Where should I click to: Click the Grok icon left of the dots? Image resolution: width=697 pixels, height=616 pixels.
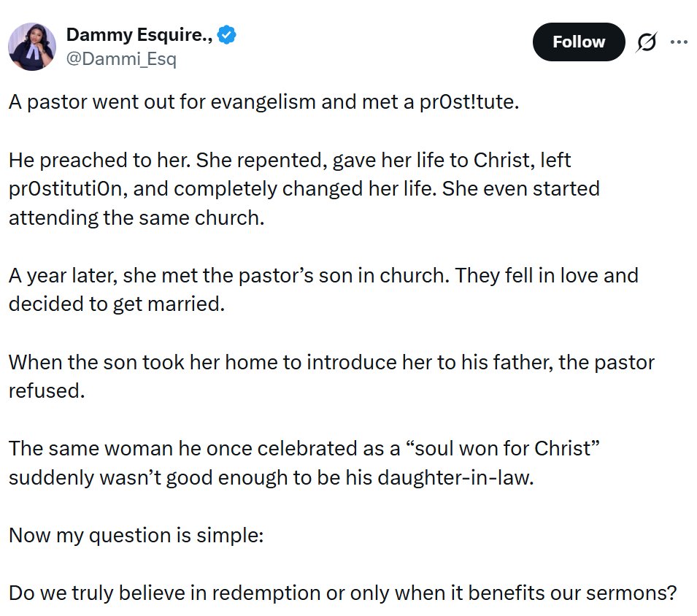(x=647, y=42)
